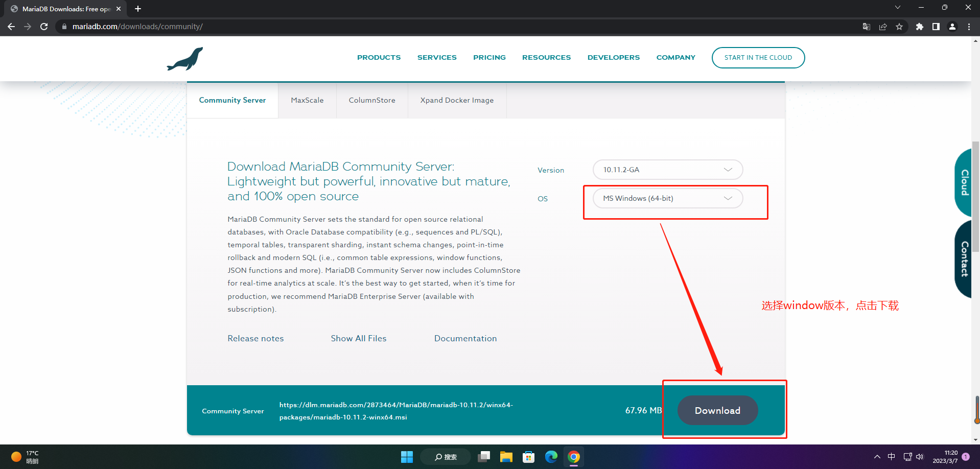Open the Google Translate page icon
Screen dimensions: 980x469
[867, 27]
